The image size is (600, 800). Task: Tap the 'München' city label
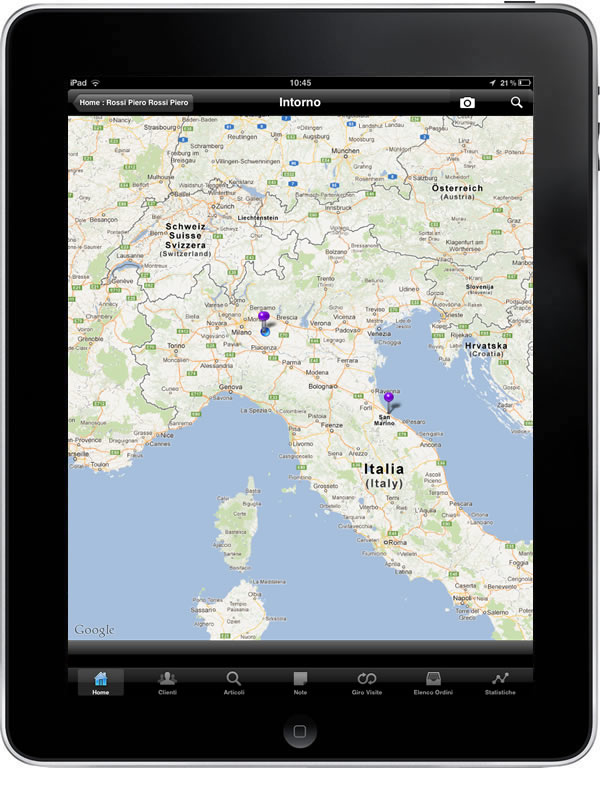345,151
